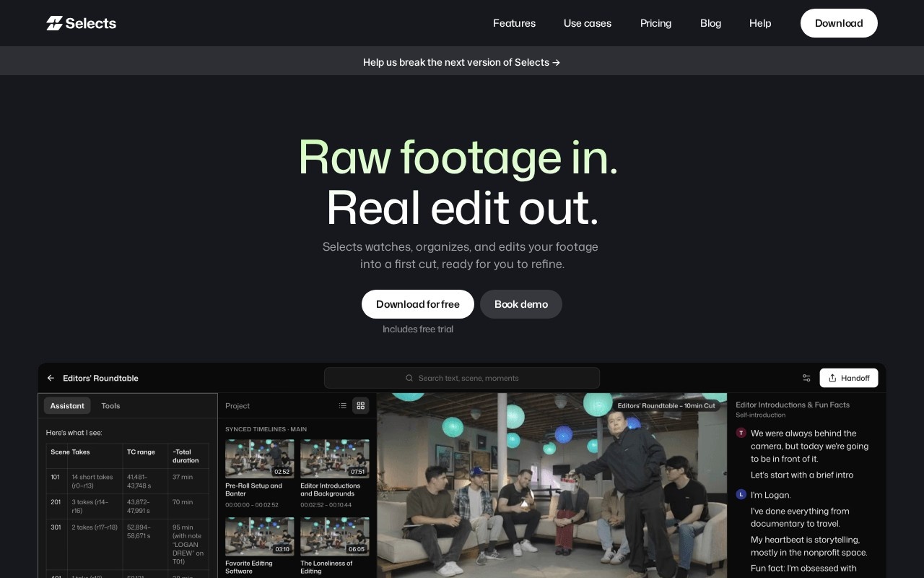Open the Features menu
Screen dimensions: 924x578
tap(514, 23)
